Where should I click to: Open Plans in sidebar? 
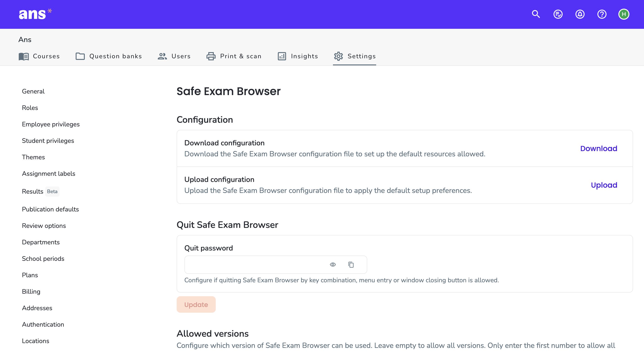pyautogui.click(x=30, y=275)
